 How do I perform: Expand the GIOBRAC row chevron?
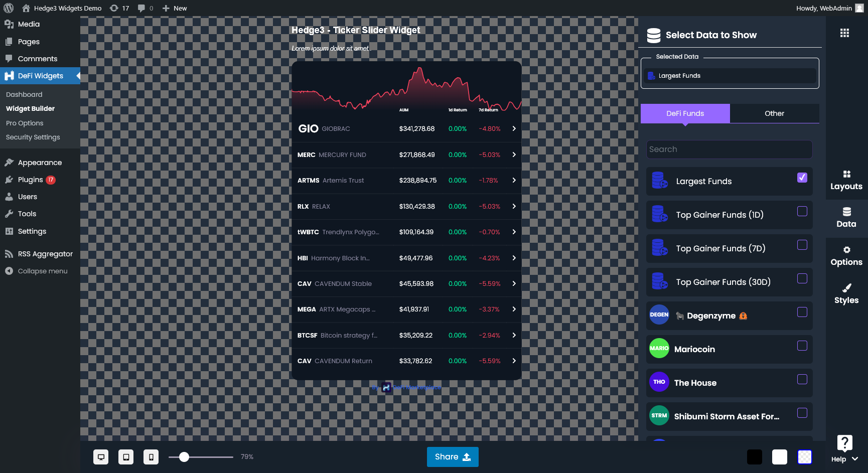pos(514,128)
